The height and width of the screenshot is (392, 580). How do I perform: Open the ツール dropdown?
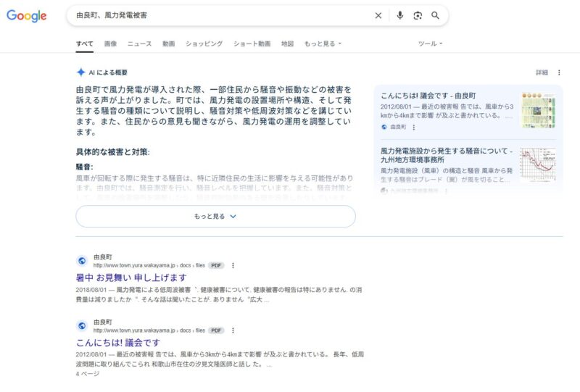click(430, 43)
